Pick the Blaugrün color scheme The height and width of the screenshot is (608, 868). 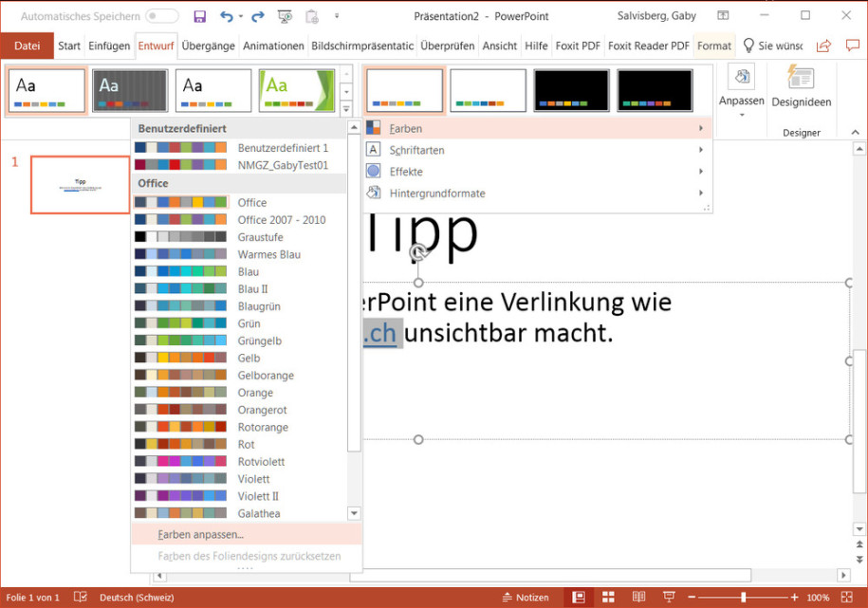239,306
